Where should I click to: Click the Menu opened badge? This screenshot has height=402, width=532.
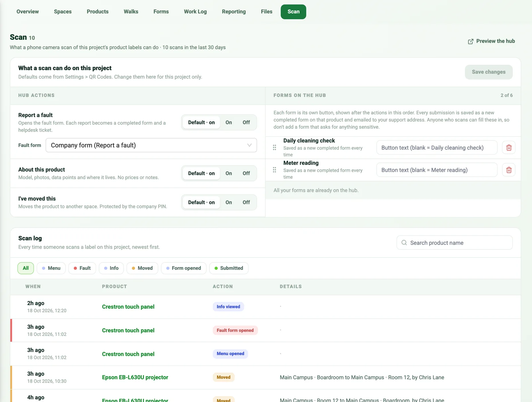(x=230, y=354)
